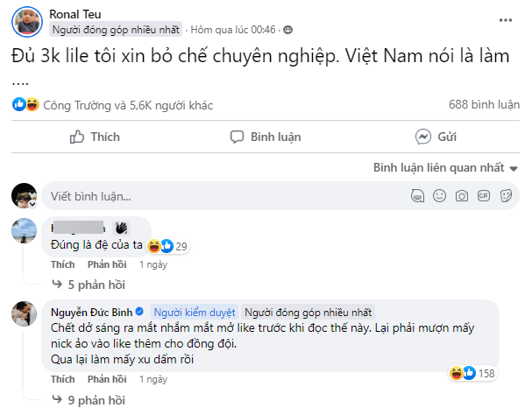Screen dimensions: 532x415
Task: Like the post with Thích button
Action: (95, 137)
